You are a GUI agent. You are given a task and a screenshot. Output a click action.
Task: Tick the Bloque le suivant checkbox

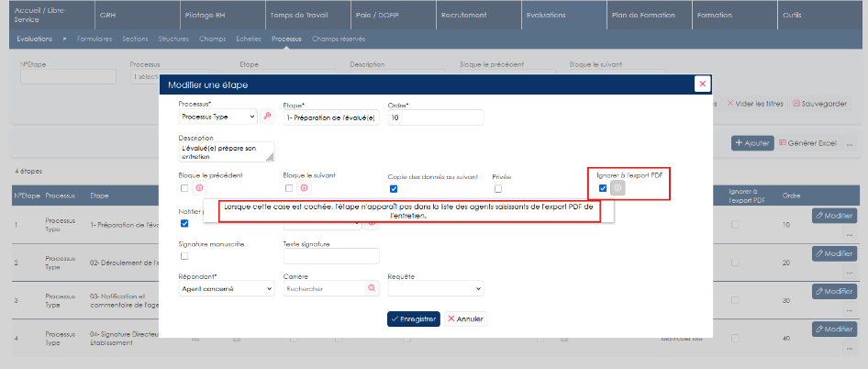click(288, 188)
